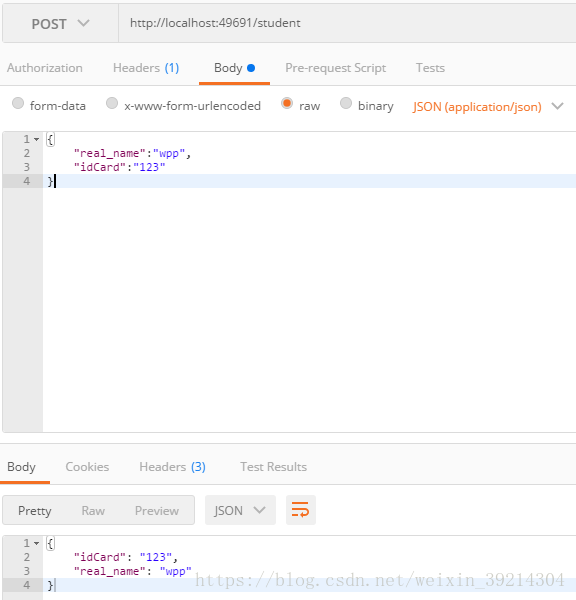The width and height of the screenshot is (576, 600).
Task: Select the x-www-form-urlencoded radio option
Action: coord(112,103)
